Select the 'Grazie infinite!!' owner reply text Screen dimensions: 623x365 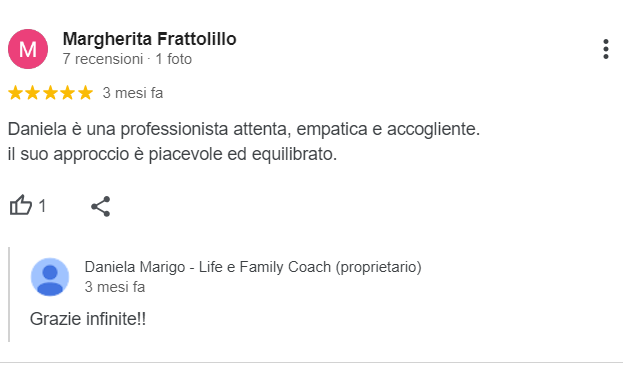coord(88,319)
